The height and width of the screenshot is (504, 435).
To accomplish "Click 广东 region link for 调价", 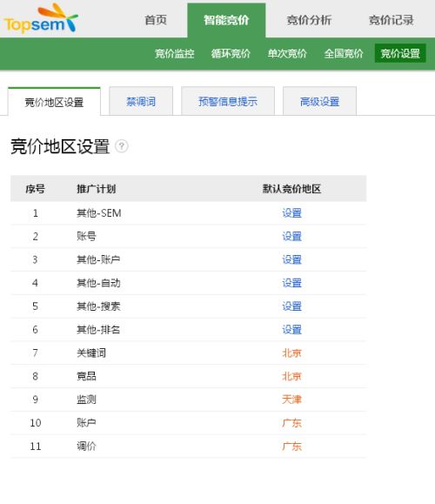I will (291, 447).
